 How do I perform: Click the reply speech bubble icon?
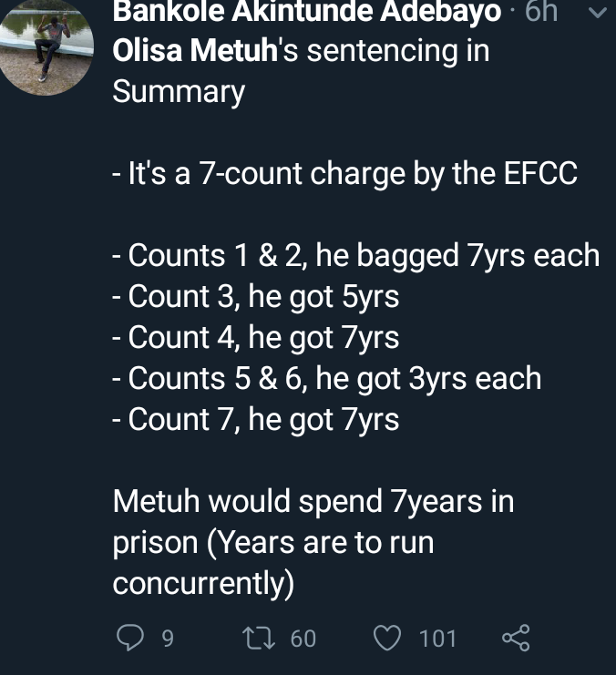click(130, 637)
